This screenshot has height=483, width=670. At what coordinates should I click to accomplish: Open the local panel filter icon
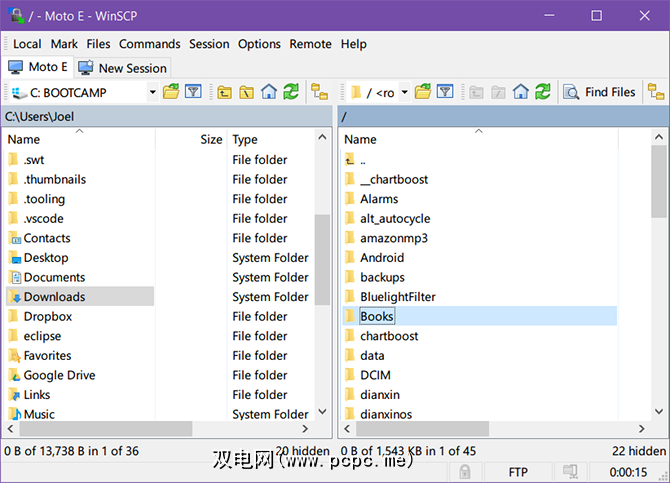click(193, 91)
